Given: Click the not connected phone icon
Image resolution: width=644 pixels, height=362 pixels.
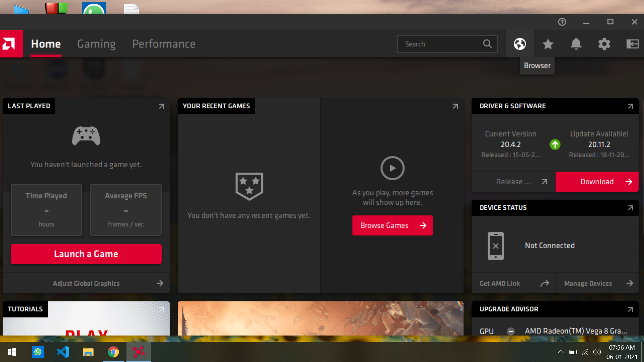Looking at the screenshot, I should point(496,246).
